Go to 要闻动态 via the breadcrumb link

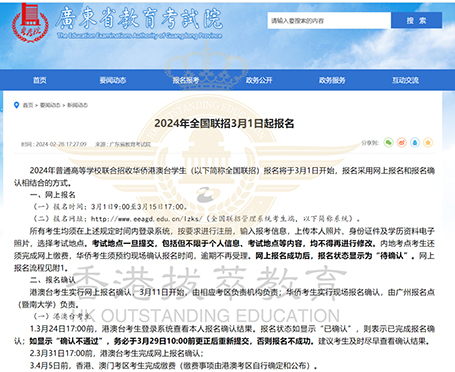click(50, 105)
